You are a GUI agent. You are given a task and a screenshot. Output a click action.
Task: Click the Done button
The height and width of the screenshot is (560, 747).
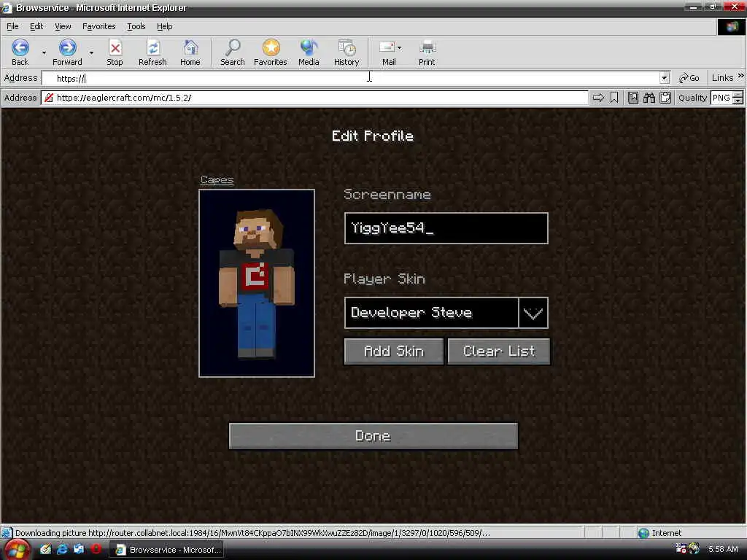(373, 436)
